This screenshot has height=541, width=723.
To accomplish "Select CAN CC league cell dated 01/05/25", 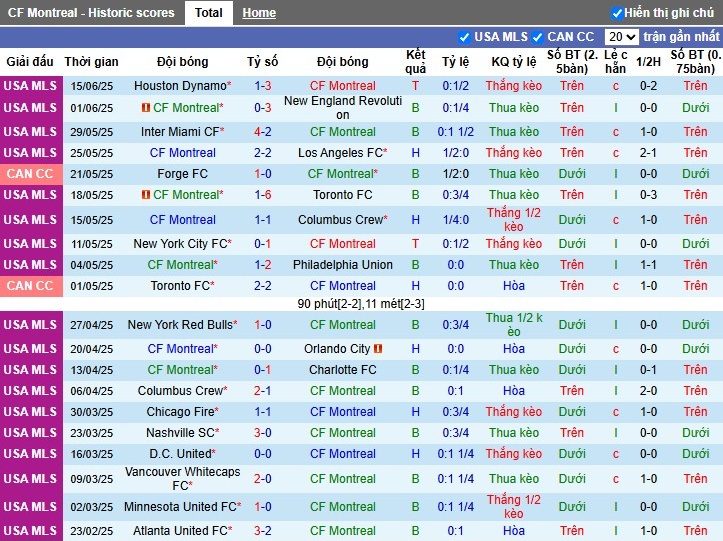I will pyautogui.click(x=30, y=286).
